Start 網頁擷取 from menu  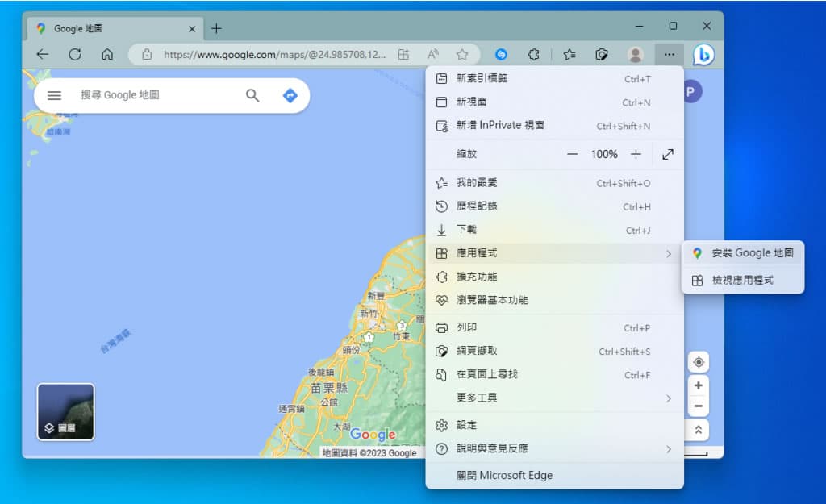click(x=555, y=351)
